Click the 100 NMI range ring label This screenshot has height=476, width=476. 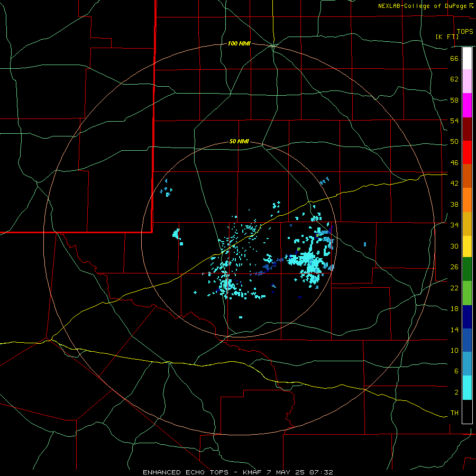(239, 44)
